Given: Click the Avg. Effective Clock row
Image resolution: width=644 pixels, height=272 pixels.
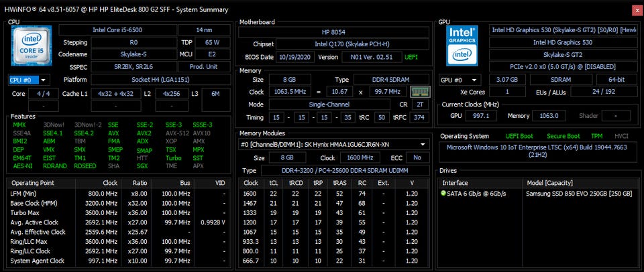Looking at the screenshot, I should tap(117, 232).
